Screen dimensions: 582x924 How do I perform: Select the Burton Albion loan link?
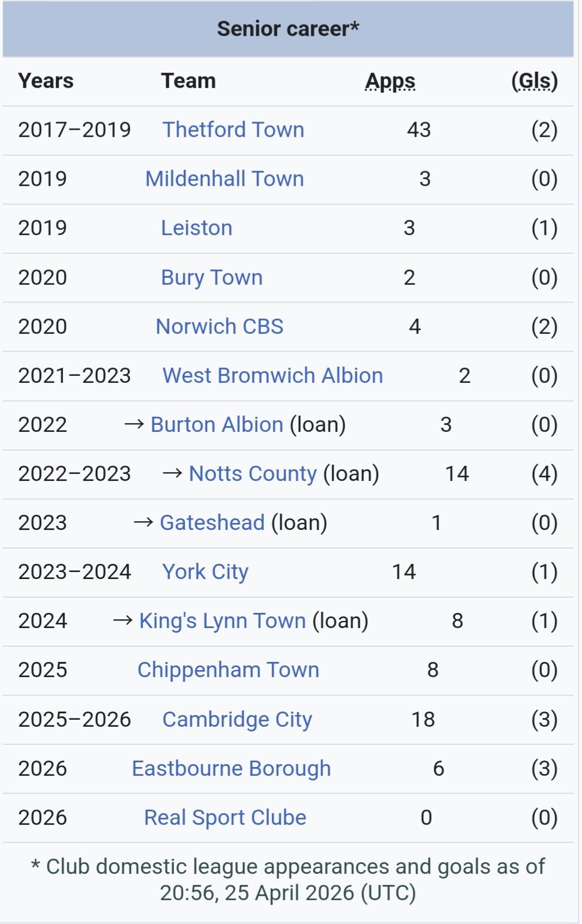(217, 424)
